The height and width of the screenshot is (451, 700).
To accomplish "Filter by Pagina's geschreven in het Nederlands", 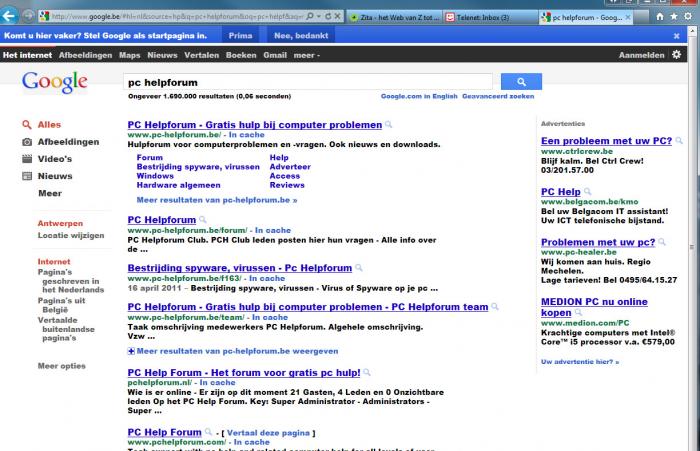I will [x=71, y=281].
